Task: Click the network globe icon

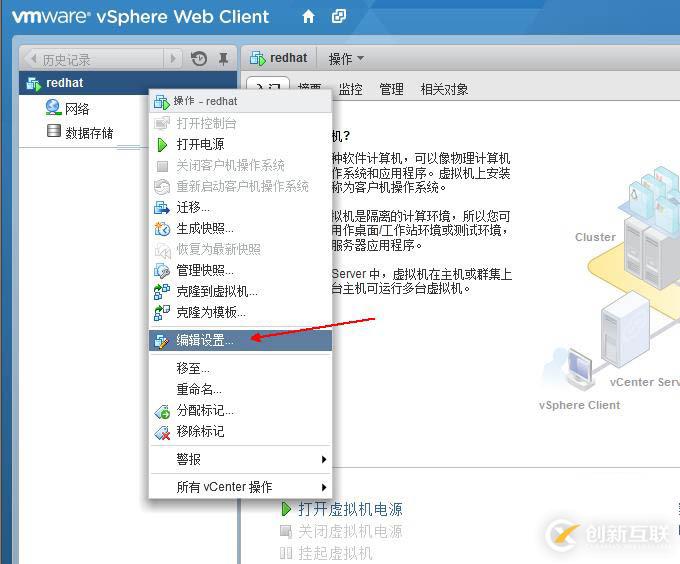Action: point(53,107)
